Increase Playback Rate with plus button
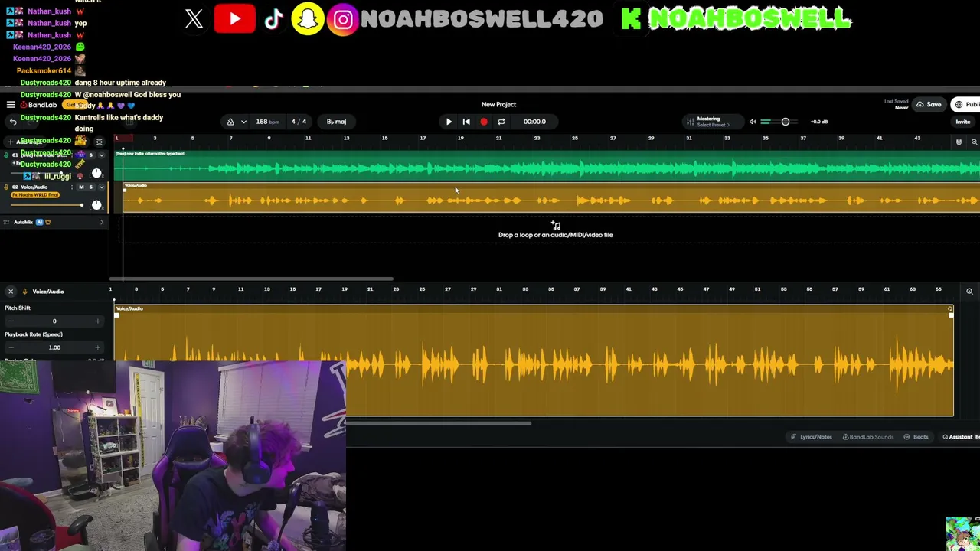980x551 pixels. 97,347
